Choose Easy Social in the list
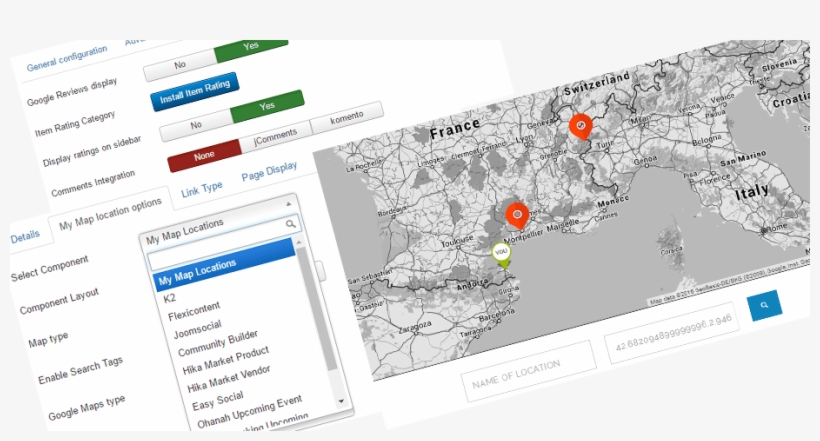This screenshot has height=441, width=820. tap(218, 401)
